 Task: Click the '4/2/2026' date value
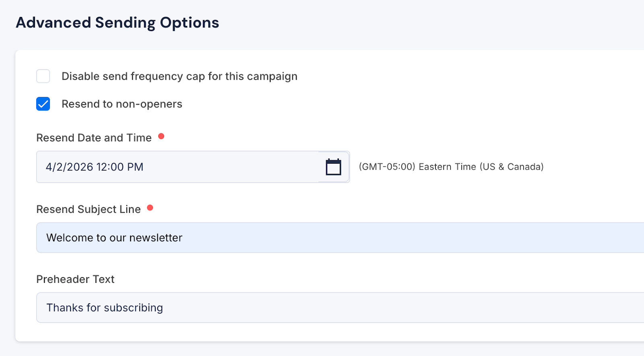point(69,167)
